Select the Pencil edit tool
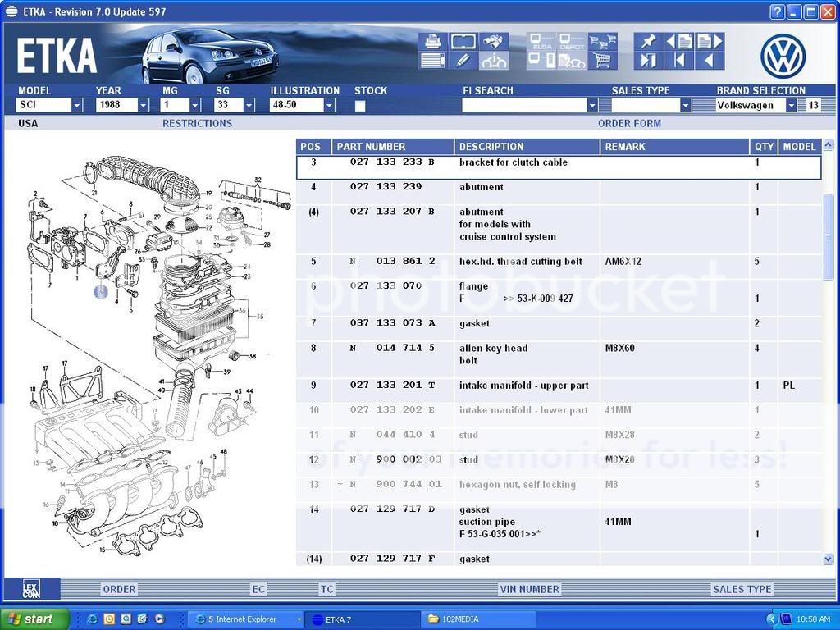The height and width of the screenshot is (630, 840). coord(462,62)
